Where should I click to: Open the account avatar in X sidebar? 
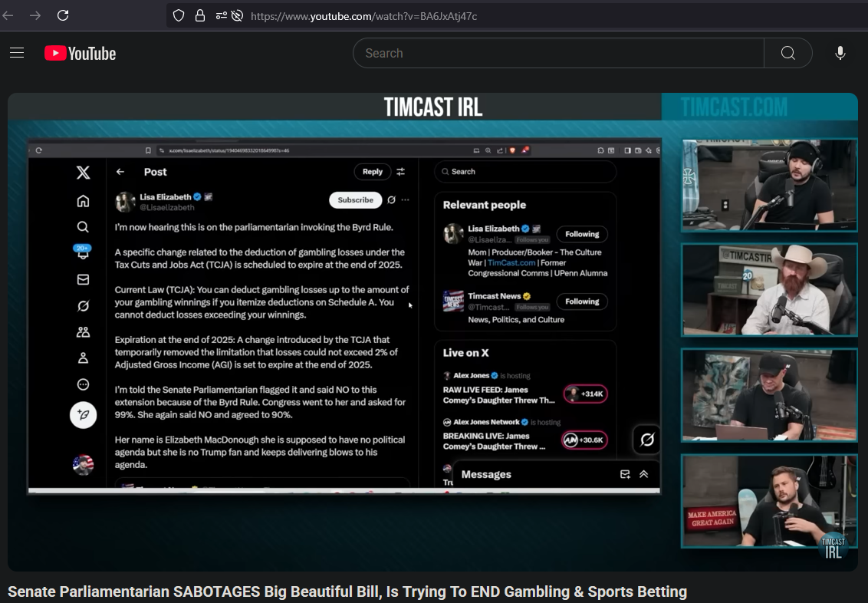click(x=83, y=465)
